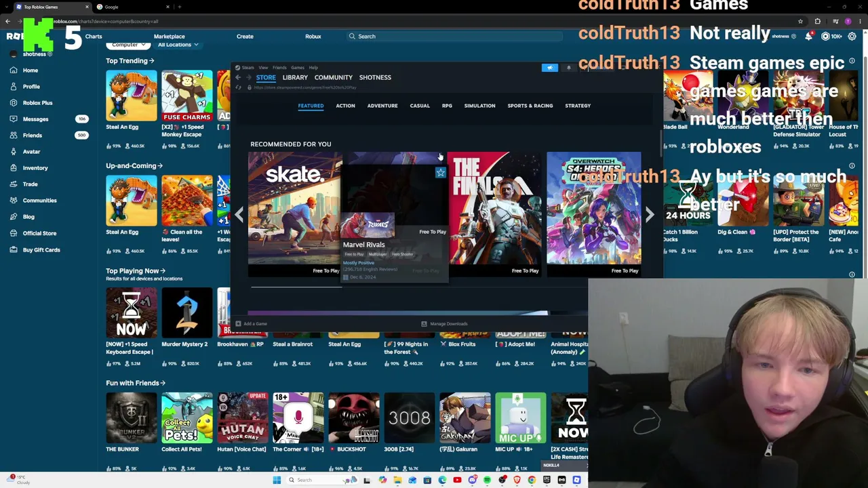Open File Explorer from taskbar
This screenshot has width=868, height=488.
point(397,480)
